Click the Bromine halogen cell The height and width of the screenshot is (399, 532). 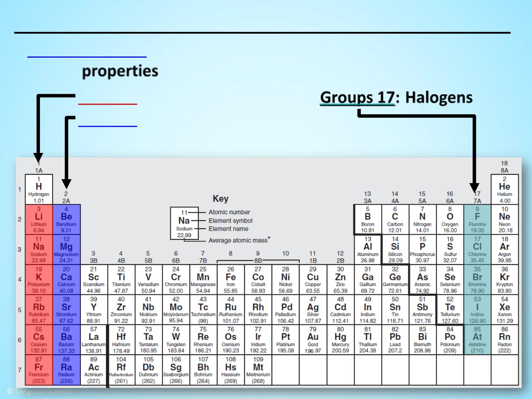click(x=477, y=280)
